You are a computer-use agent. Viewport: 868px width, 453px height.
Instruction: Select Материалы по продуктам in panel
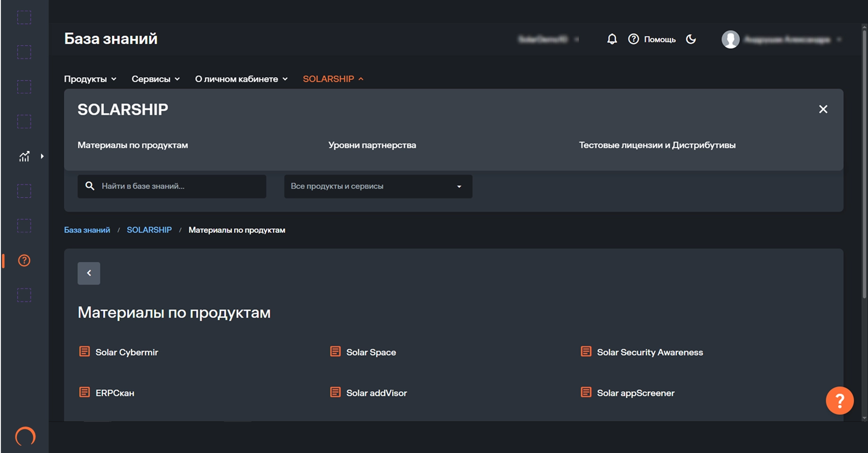point(132,145)
